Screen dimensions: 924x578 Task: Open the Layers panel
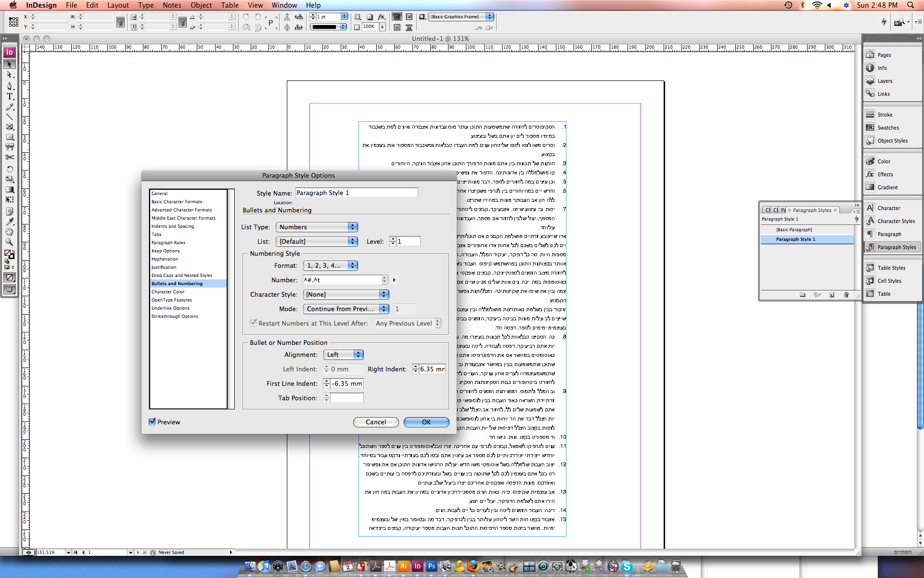point(884,81)
